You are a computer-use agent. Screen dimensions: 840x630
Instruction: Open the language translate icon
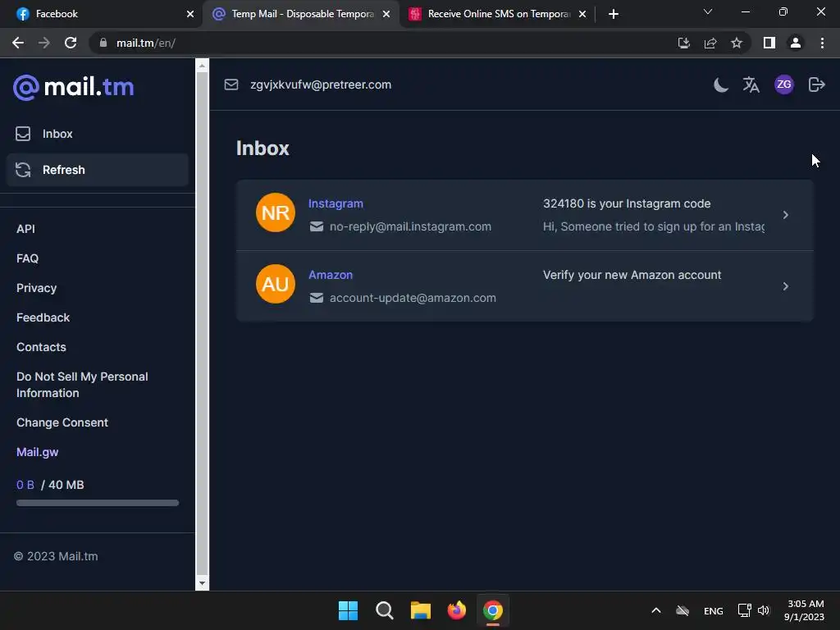(751, 84)
